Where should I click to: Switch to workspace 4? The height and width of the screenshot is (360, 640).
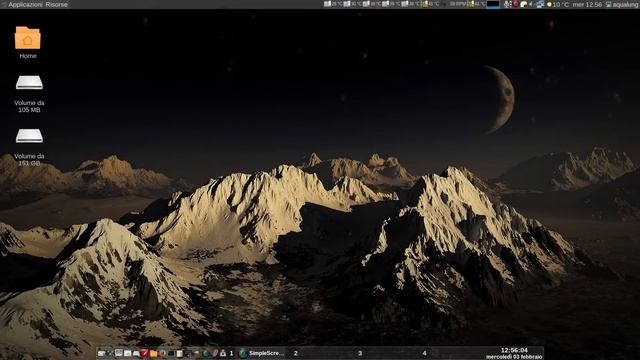click(x=424, y=353)
